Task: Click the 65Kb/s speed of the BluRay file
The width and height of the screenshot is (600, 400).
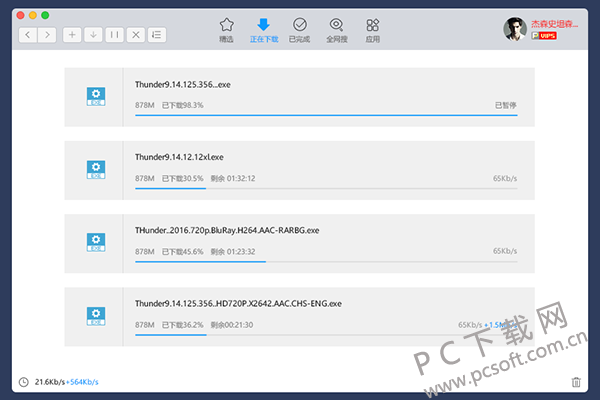Action: pos(505,251)
